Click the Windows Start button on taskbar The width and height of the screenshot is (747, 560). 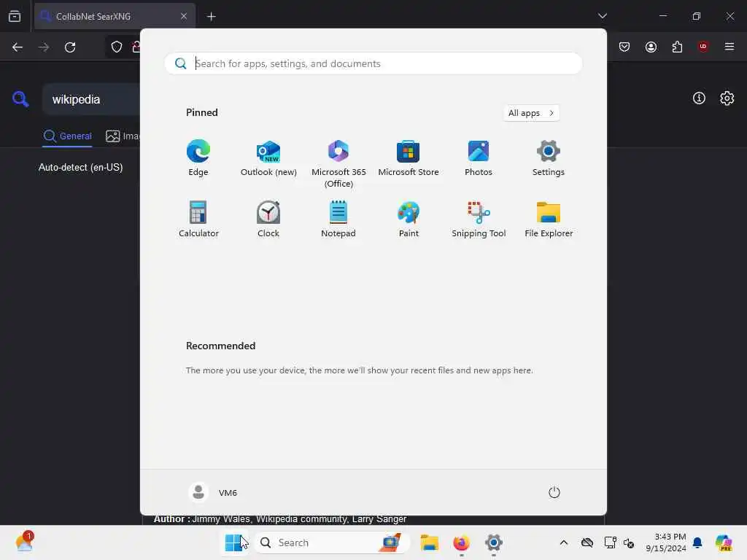coord(233,542)
